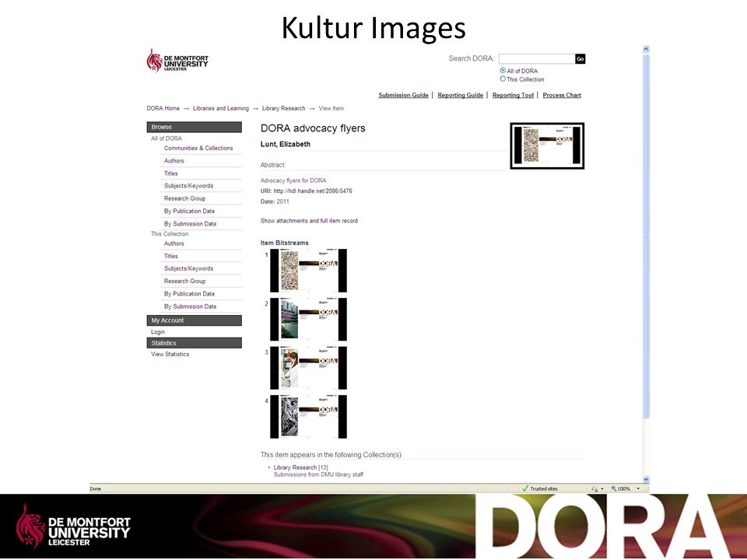This screenshot has height=560, width=747.
Task: Browse This Collection by Research Group
Action: [185, 282]
